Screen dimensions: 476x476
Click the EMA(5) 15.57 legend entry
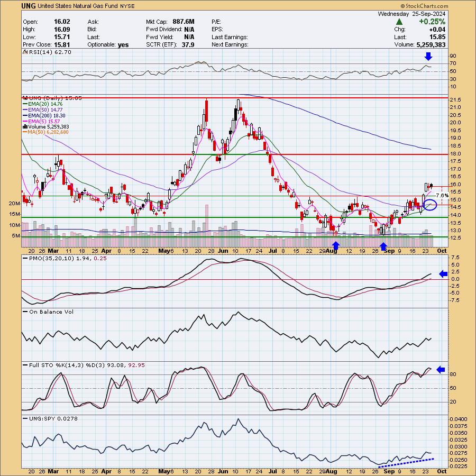44,122
